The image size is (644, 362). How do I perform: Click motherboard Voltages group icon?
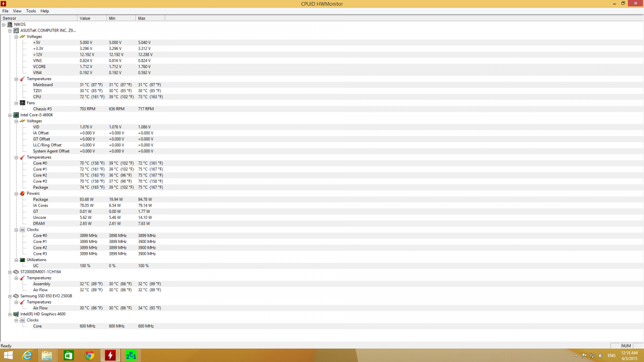click(x=23, y=36)
